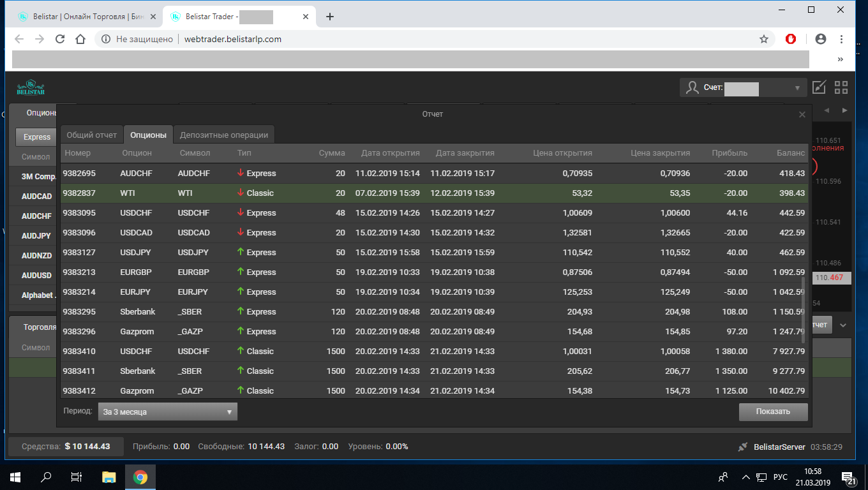Viewport: 868px width, 490px height.
Task: Click the Belistar logo
Action: pos(31,87)
